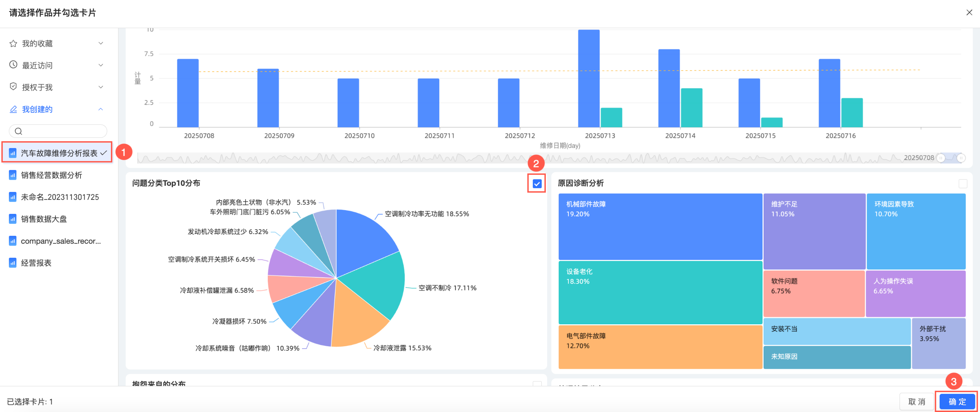980x412 pixels.
Task: Click the 冷却液泄露 15.53% pie label
Action: pos(402,348)
